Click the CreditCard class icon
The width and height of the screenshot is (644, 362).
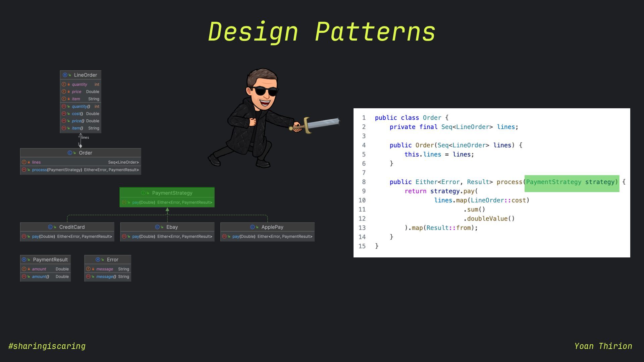[x=50, y=227]
